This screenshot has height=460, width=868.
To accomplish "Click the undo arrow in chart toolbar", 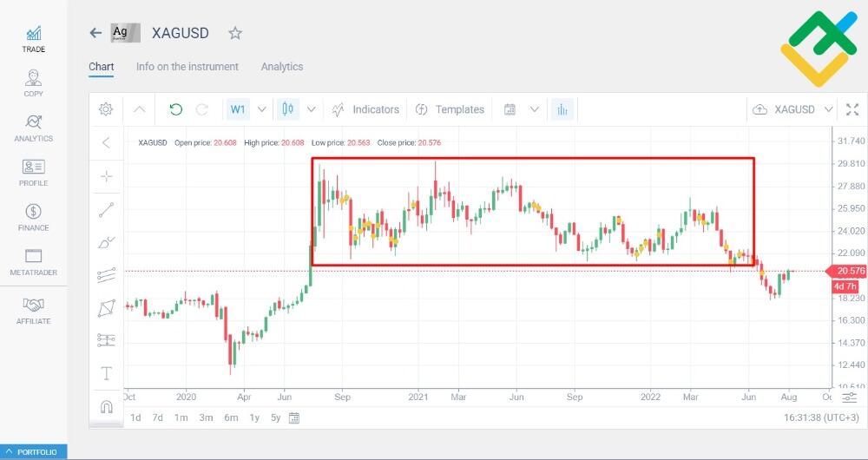I will coord(176,109).
